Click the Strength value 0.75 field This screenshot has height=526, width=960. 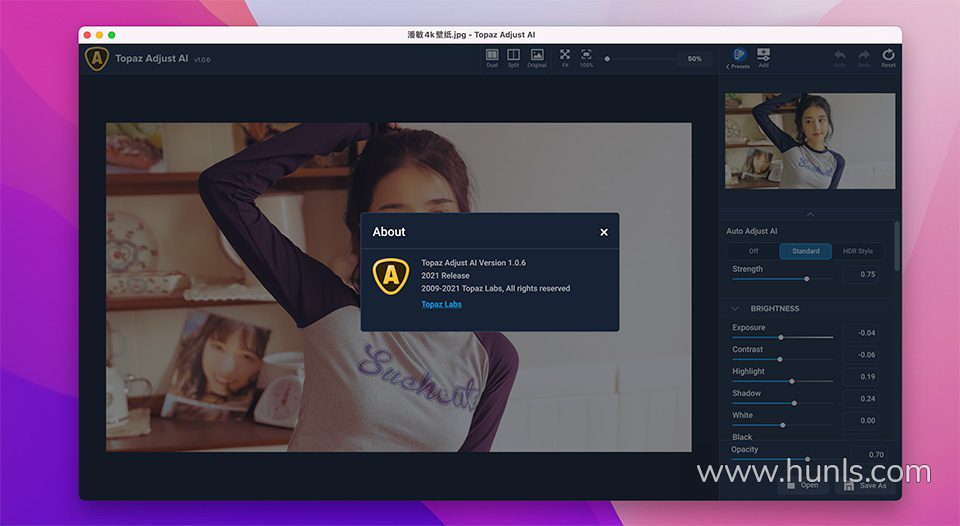(x=862, y=274)
